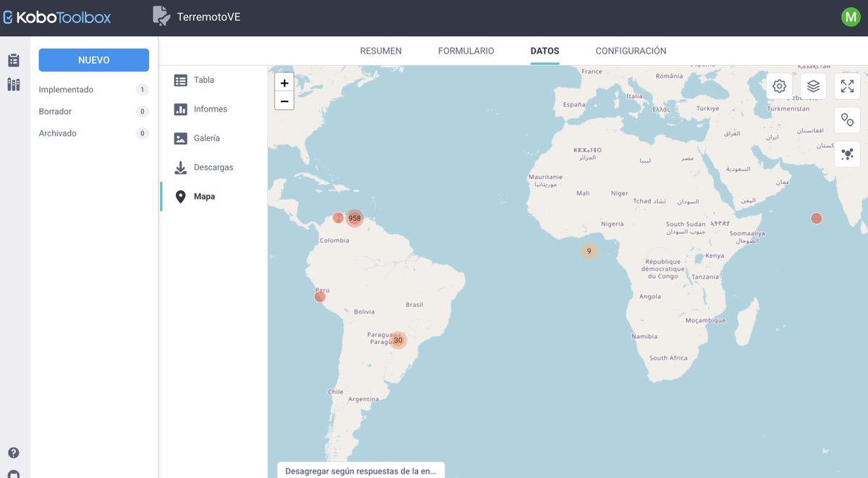Click the Tabla table icon
The width and height of the screenshot is (868, 478).
point(180,80)
